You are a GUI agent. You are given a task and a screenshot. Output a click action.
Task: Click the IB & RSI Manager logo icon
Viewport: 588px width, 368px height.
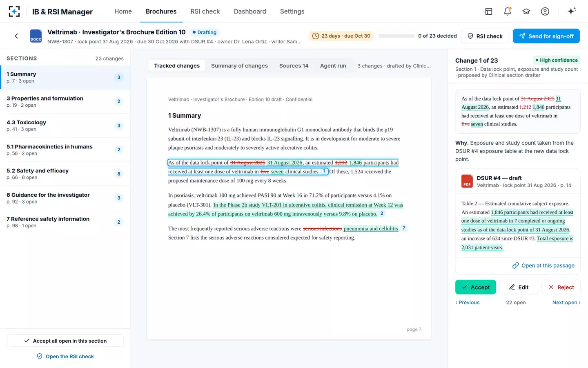[x=14, y=11]
